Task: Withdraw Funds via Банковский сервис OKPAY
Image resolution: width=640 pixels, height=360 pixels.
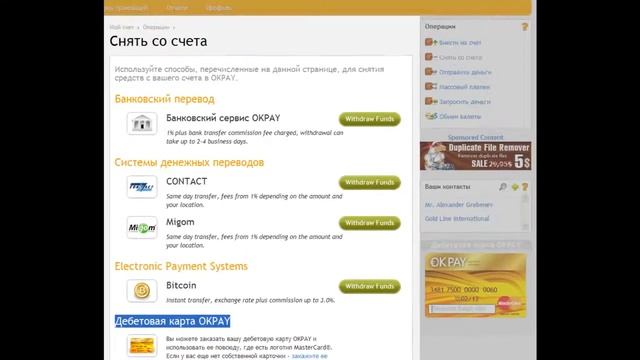Action: point(369,119)
